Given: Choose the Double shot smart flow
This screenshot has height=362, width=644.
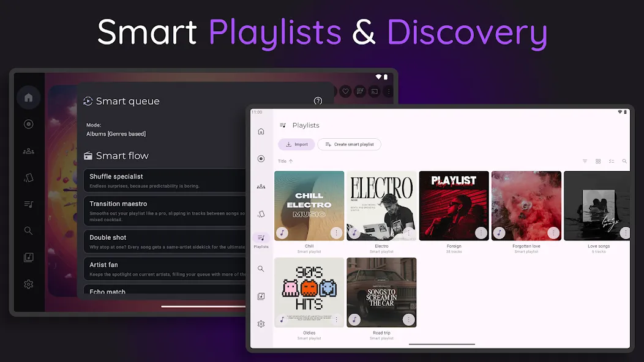Looking at the screenshot, I should click(165, 242).
